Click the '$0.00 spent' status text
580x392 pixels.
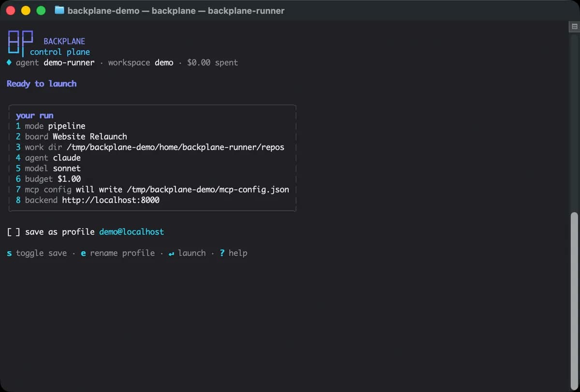coord(213,62)
